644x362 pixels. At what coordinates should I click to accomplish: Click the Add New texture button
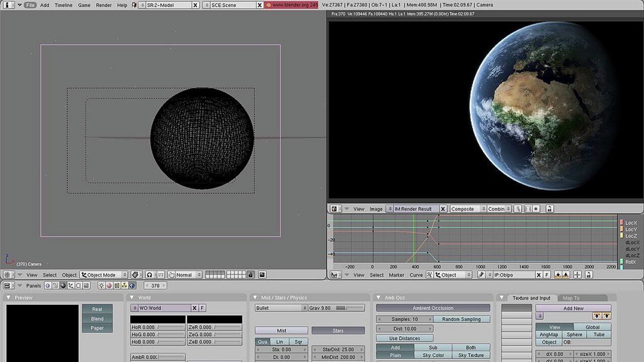click(x=573, y=308)
